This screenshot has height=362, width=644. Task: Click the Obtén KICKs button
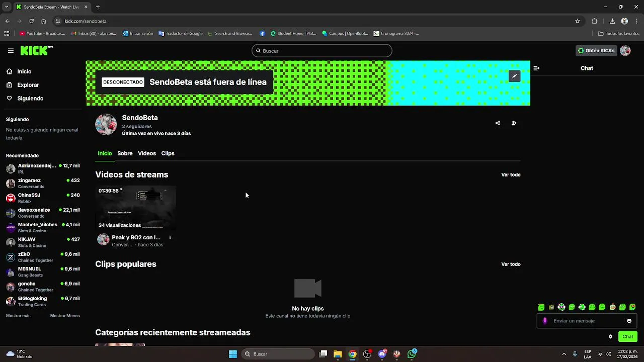click(596, 51)
